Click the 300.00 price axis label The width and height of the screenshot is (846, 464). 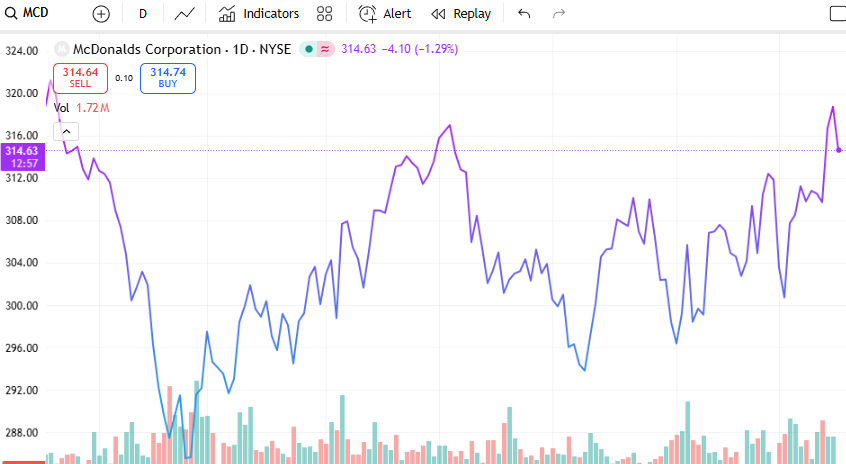(x=22, y=306)
